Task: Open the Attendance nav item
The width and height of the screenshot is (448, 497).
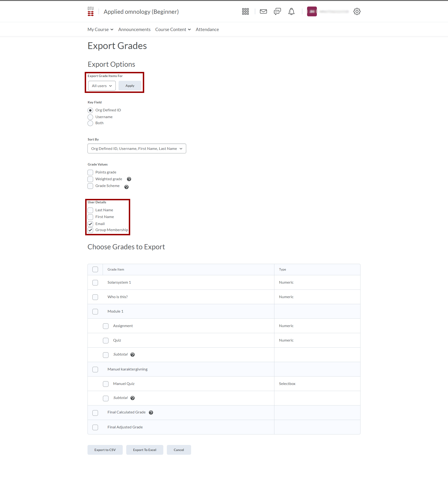Action: click(x=207, y=30)
